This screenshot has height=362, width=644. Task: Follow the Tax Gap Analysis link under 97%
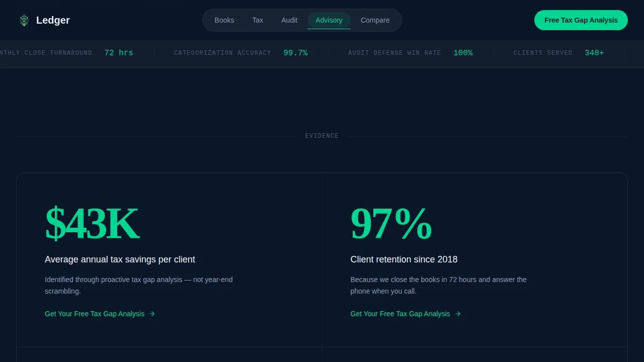coord(406,314)
